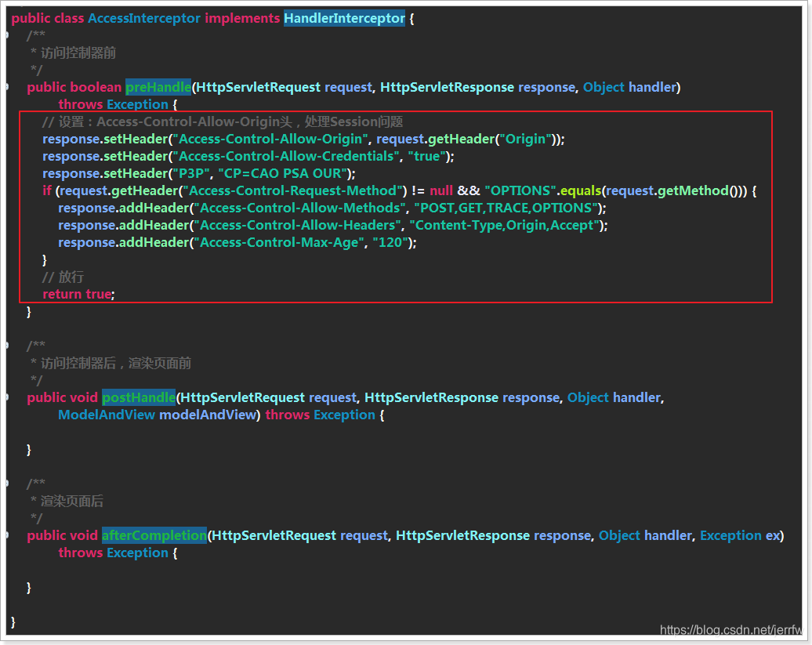Click the implements keyword
The width and height of the screenshot is (812, 645).
tap(242, 18)
